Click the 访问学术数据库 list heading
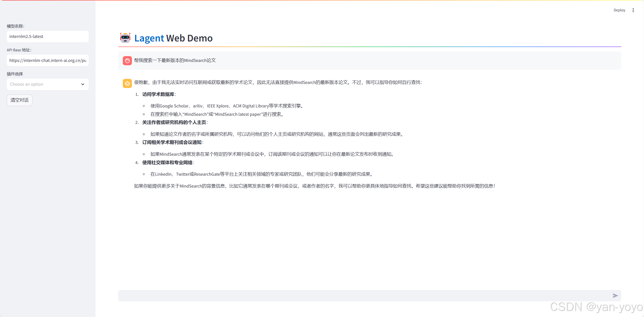The image size is (644, 317). (x=158, y=94)
